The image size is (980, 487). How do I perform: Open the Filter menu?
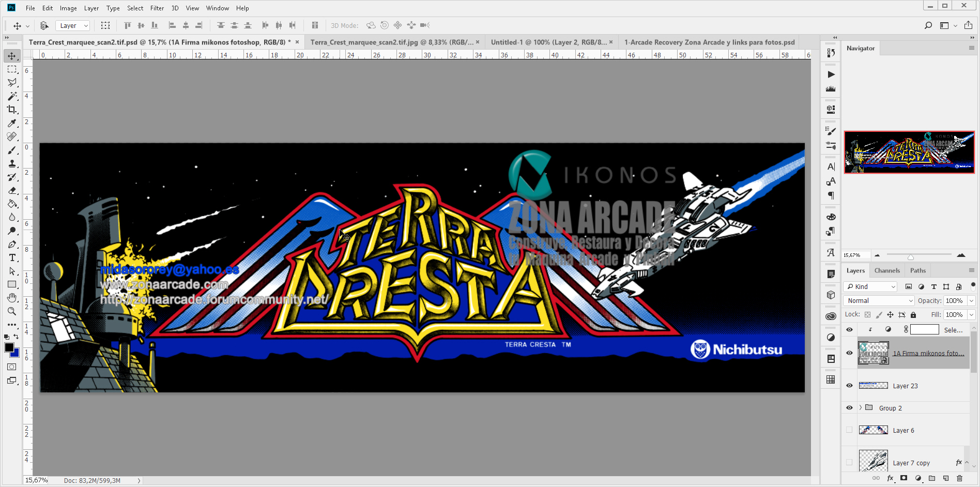coord(157,8)
